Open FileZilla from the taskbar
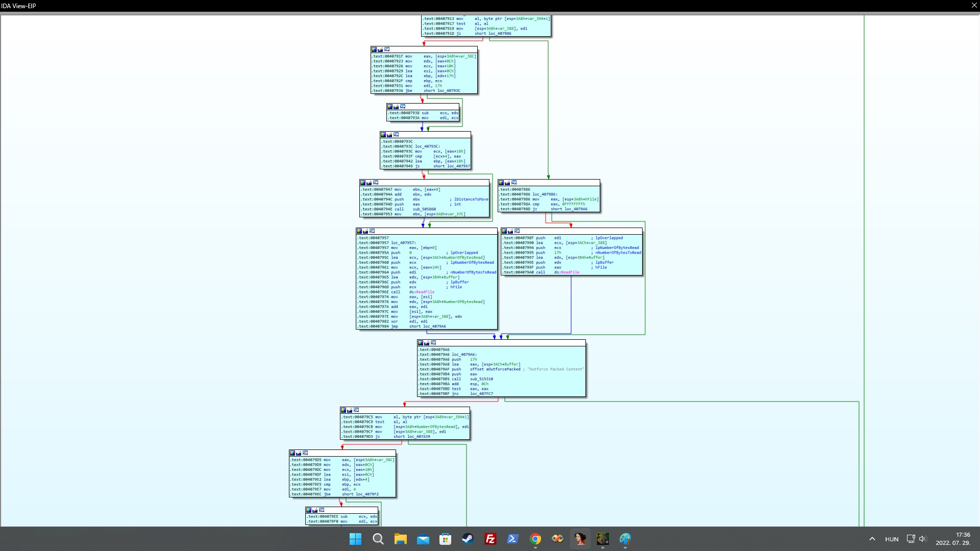The image size is (980, 551). pyautogui.click(x=490, y=539)
